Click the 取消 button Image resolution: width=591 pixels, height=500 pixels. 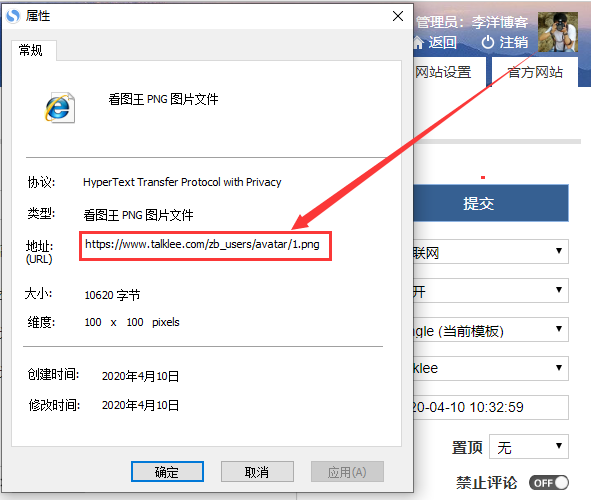coord(257,471)
